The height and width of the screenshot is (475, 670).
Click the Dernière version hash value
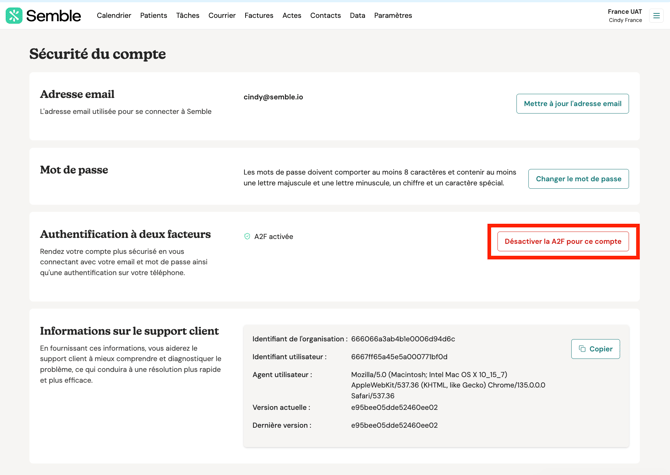pos(394,425)
